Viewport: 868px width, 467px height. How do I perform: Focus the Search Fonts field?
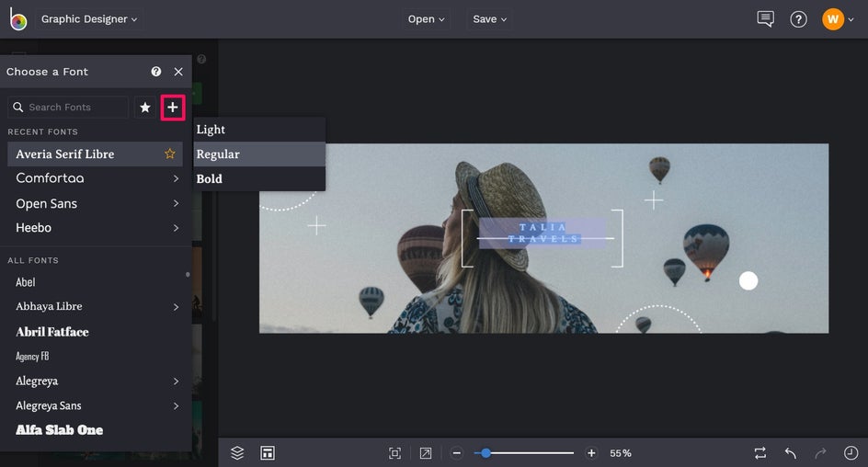tap(68, 107)
